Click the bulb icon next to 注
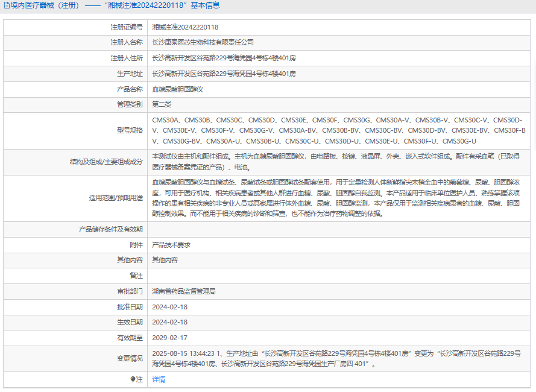Image resolution: width=536 pixels, height=392 pixels. click(x=133, y=380)
